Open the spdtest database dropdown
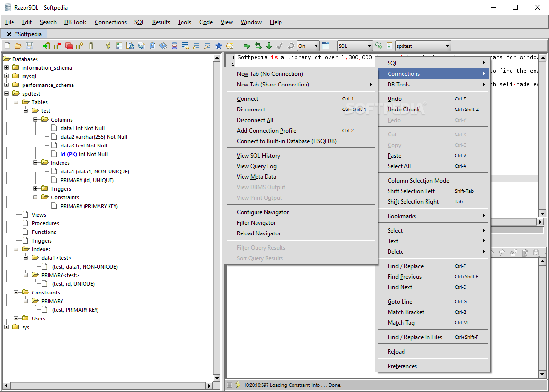549x392 pixels. [423, 46]
